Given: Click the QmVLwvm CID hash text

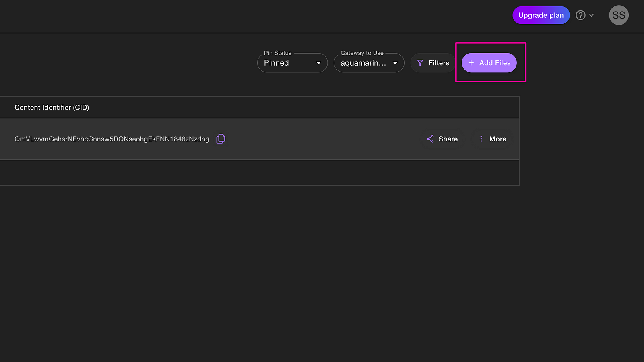Looking at the screenshot, I should click(x=112, y=139).
